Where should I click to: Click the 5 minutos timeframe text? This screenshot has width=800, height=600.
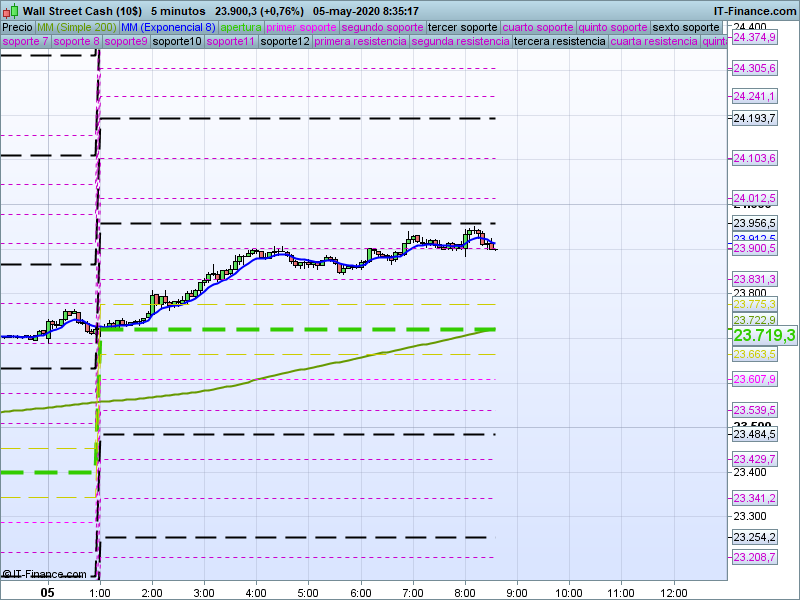click(178, 10)
